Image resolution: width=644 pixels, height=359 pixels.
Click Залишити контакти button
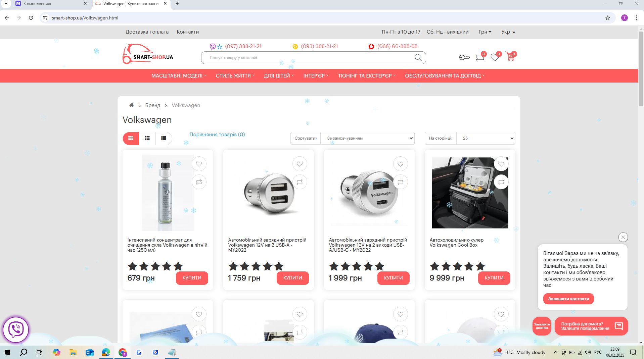(x=568, y=299)
